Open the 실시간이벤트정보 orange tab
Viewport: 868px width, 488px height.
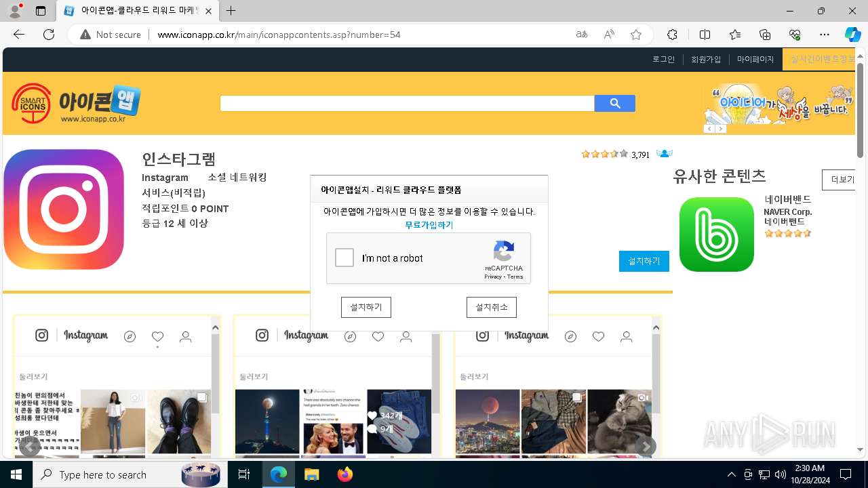tap(819, 60)
